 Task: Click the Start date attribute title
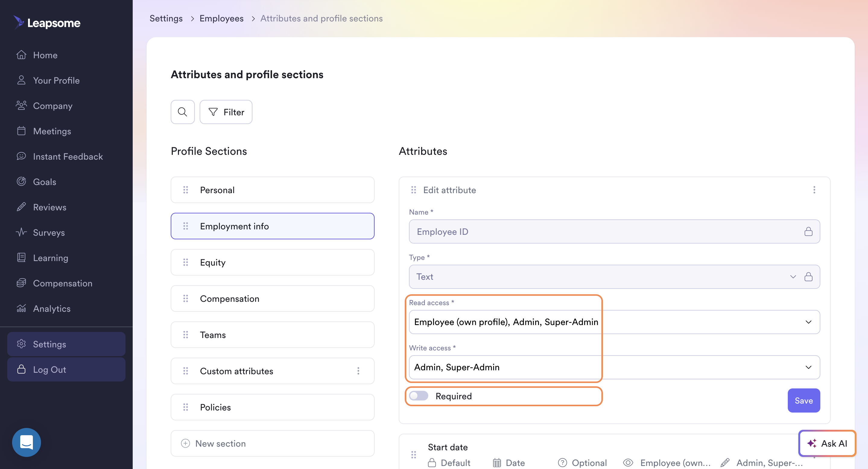(x=448, y=447)
